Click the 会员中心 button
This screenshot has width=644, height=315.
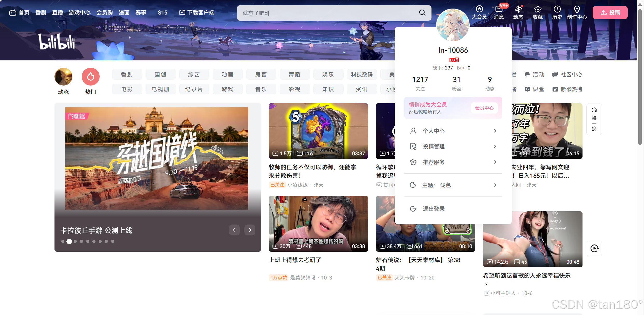pos(484,108)
